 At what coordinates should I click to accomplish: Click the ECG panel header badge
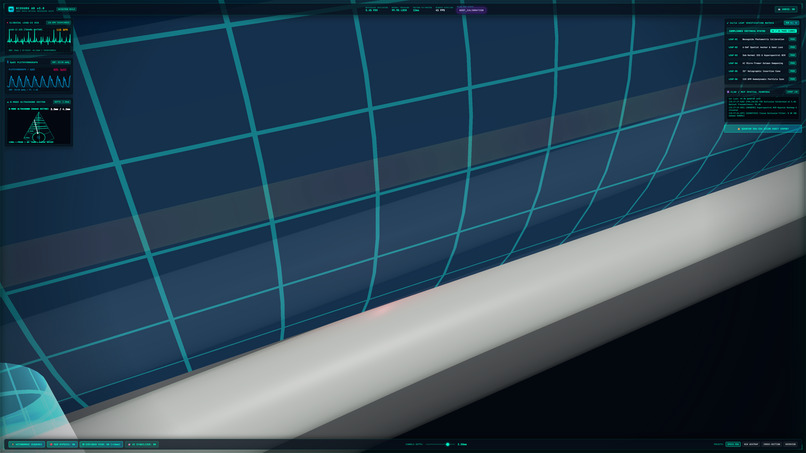coord(58,23)
